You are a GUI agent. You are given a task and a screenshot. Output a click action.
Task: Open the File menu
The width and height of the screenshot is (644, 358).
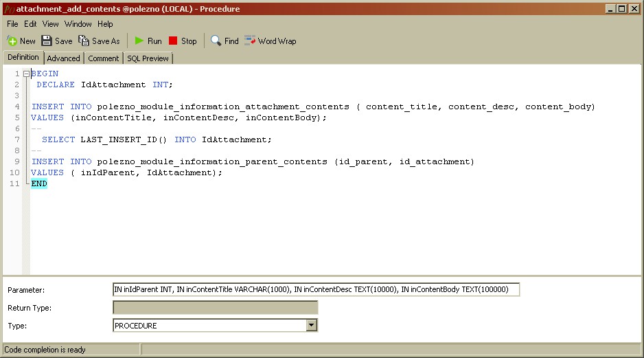click(12, 24)
